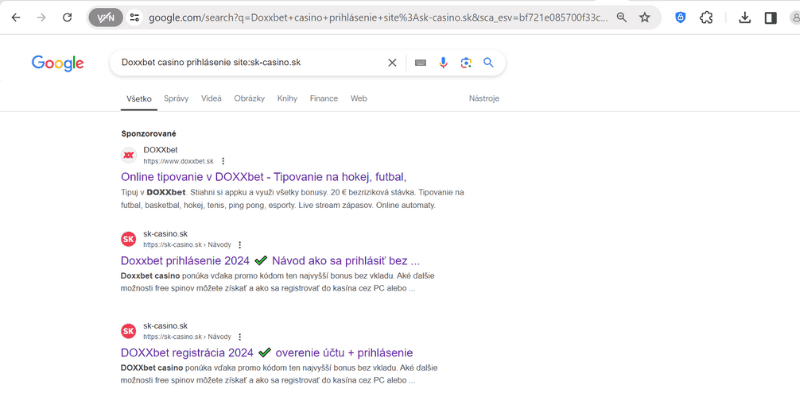This screenshot has height=400, width=800.
Task: Clear the search query with X
Action: click(392, 63)
